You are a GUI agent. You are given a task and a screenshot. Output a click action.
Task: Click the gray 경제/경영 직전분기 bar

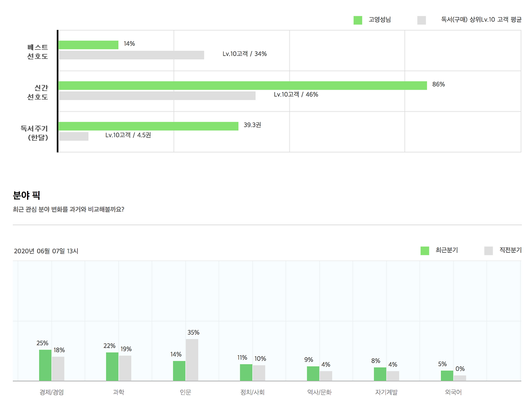point(58,369)
